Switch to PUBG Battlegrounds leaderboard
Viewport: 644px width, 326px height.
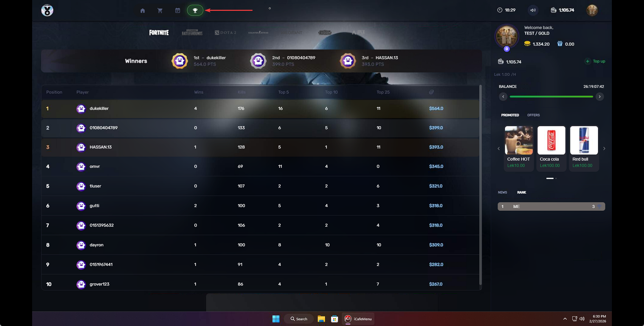coord(192,32)
